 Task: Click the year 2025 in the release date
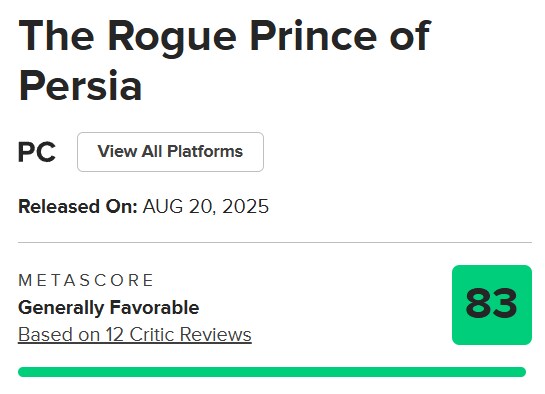pyautogui.click(x=245, y=206)
